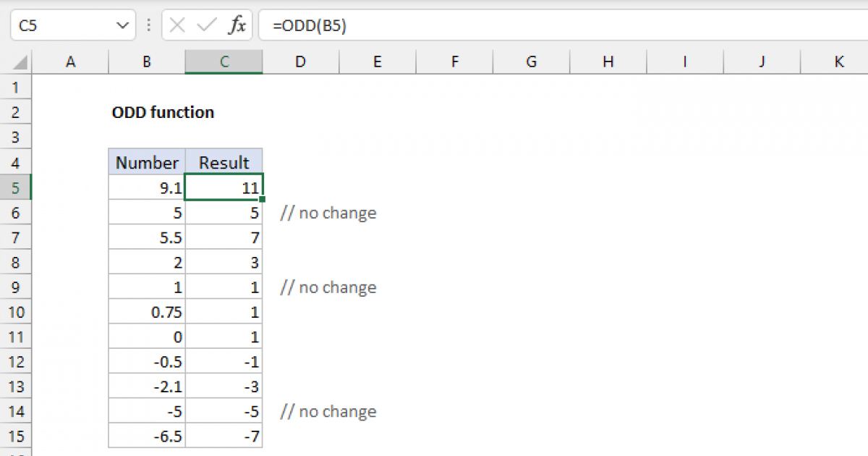Click the Result column header cell
The height and width of the screenshot is (456, 868).
[224, 161]
